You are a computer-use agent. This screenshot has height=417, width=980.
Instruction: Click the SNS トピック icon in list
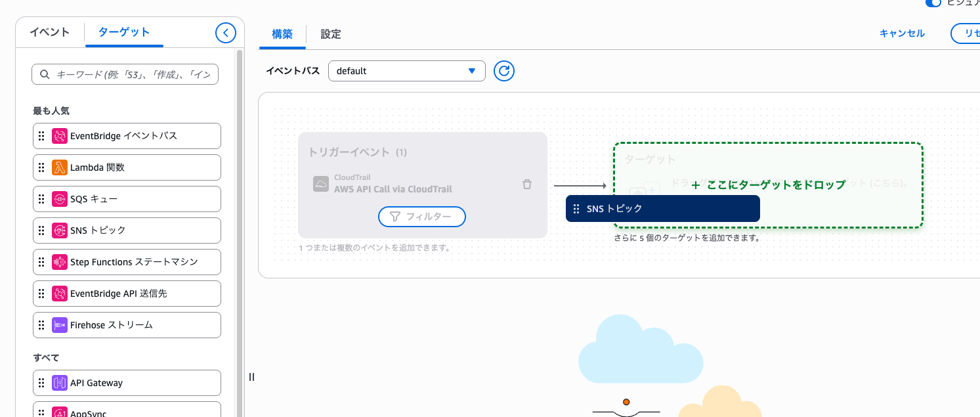click(60, 230)
